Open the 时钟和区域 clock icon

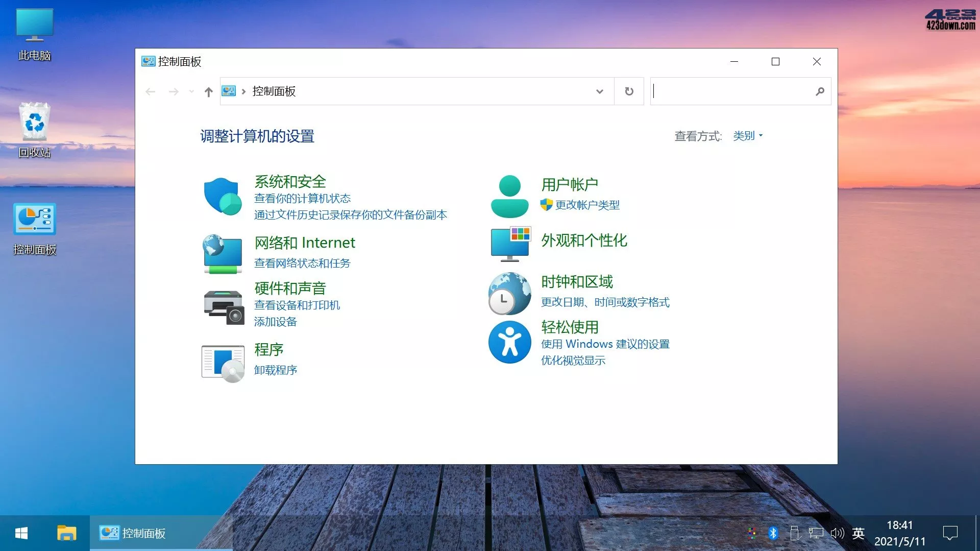(x=509, y=293)
